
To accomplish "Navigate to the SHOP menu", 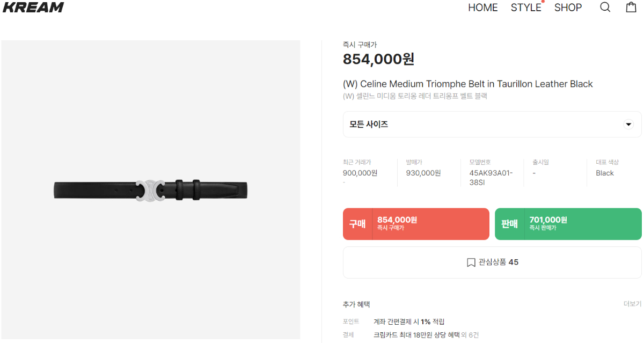I will (x=568, y=8).
